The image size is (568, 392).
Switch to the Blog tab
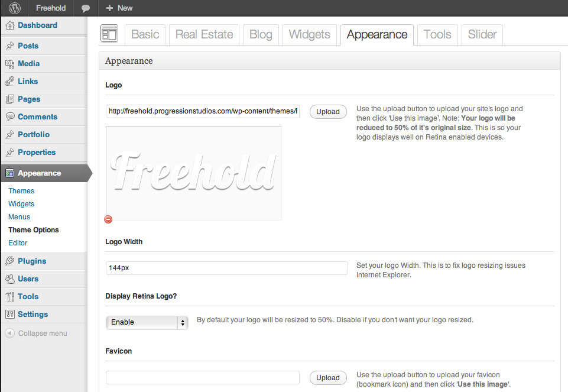pos(261,34)
